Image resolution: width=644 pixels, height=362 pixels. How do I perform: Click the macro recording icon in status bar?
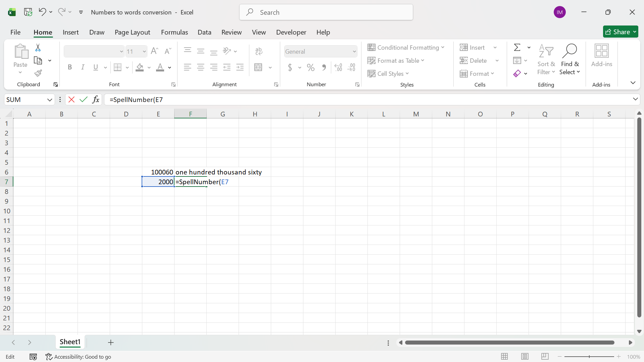click(x=33, y=357)
